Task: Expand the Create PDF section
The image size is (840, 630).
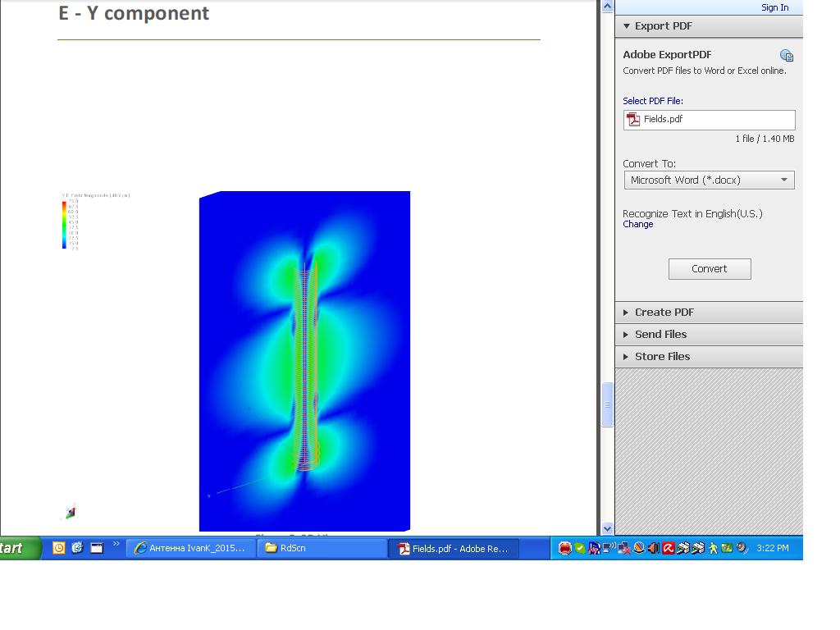Action: pos(709,312)
